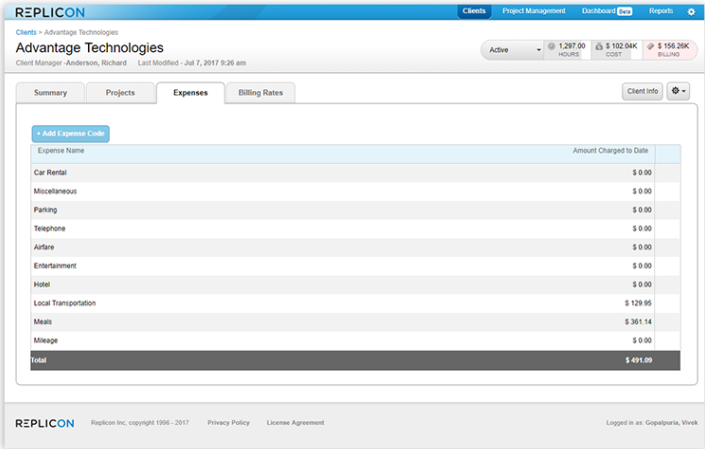
Task: Click the Total row label
Action: (39, 360)
